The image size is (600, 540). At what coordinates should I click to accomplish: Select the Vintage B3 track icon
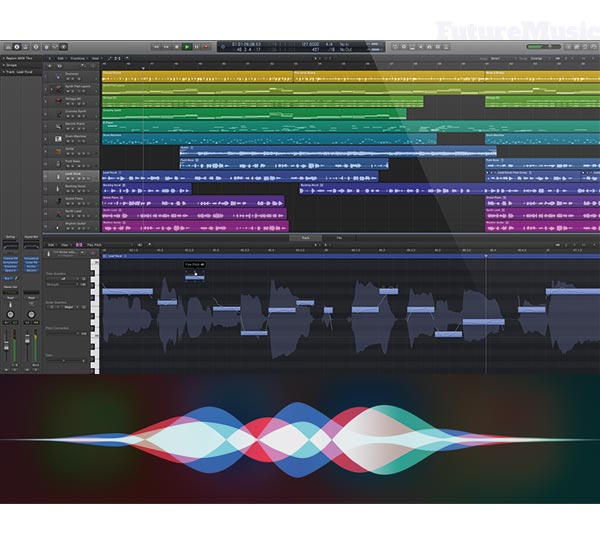tap(58, 101)
